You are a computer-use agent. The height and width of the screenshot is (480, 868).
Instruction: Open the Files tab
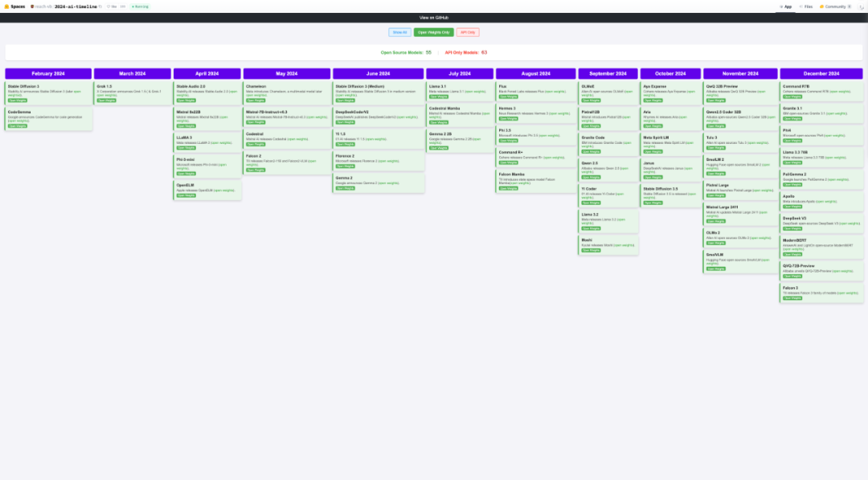point(806,6)
